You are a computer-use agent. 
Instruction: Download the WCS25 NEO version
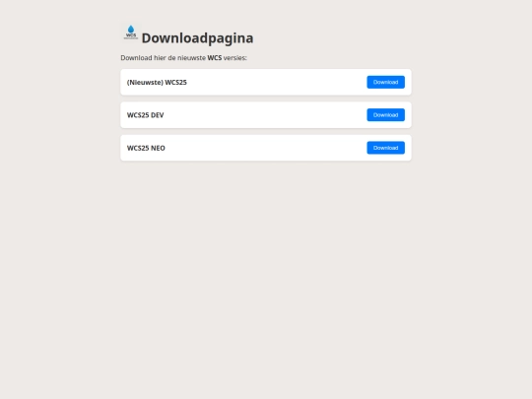tap(385, 148)
